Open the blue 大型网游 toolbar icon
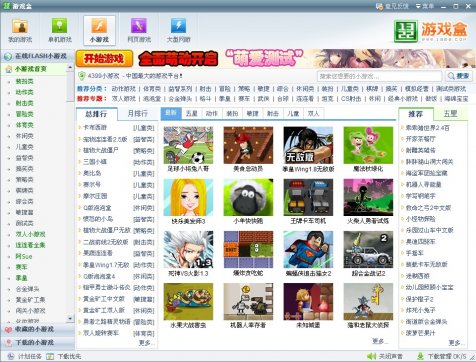 pos(178,26)
